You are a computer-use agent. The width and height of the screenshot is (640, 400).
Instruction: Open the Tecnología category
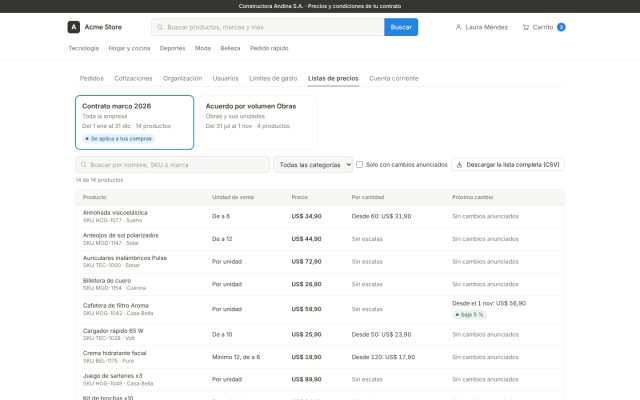[x=84, y=48]
